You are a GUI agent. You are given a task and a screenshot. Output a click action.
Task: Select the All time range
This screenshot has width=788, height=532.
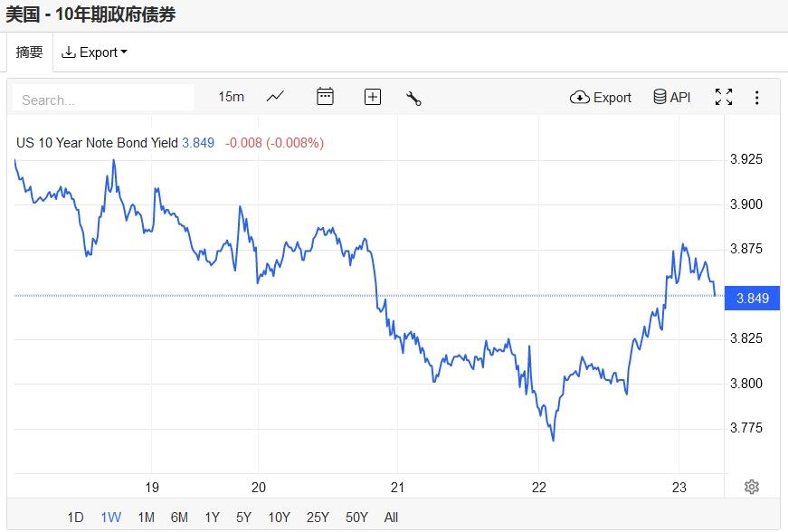pyautogui.click(x=391, y=518)
